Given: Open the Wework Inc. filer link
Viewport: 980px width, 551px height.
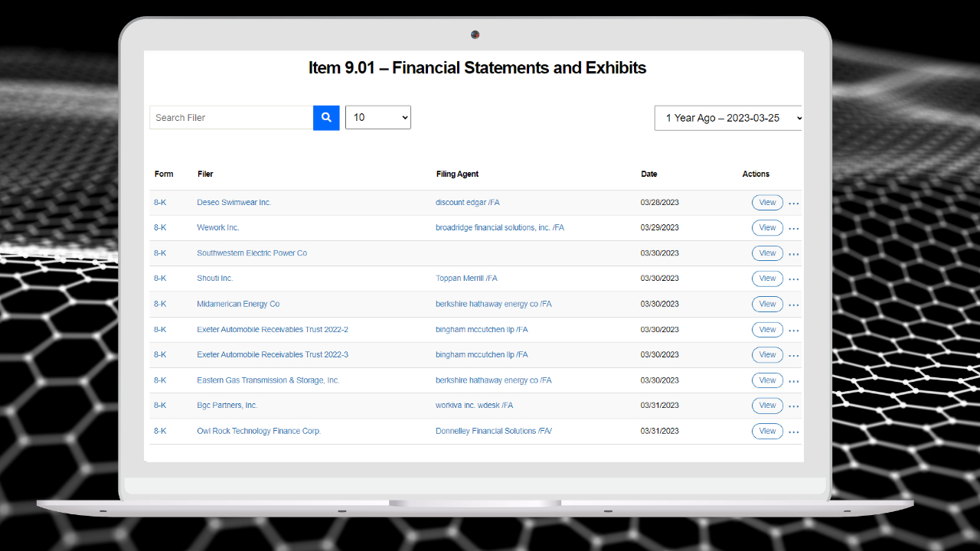Looking at the screenshot, I should click(218, 228).
